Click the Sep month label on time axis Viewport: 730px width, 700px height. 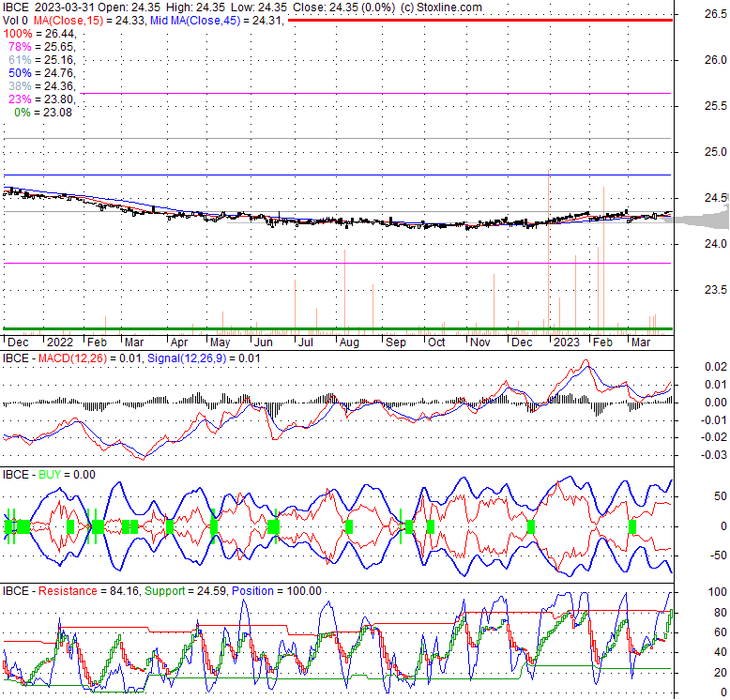(x=396, y=342)
